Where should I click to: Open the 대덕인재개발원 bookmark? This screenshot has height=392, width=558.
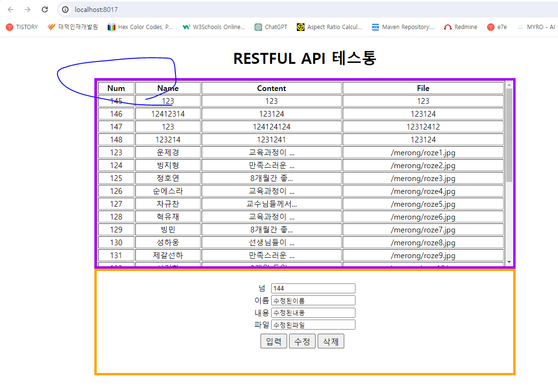tap(72, 27)
